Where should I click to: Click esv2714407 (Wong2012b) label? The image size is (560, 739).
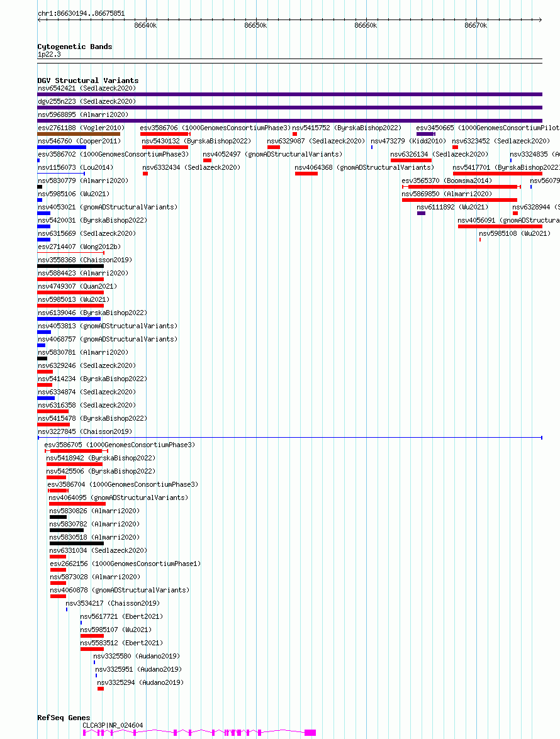coord(79,247)
